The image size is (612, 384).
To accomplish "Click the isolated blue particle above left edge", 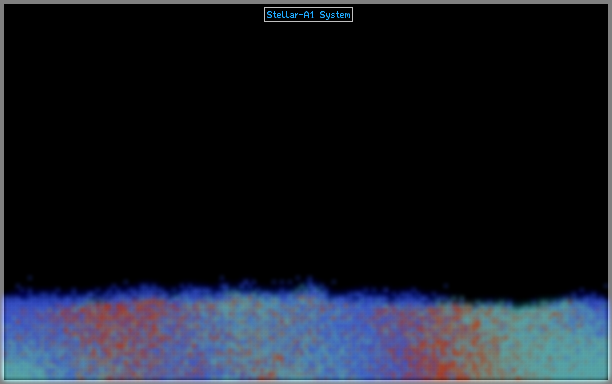I will tap(30, 278).
